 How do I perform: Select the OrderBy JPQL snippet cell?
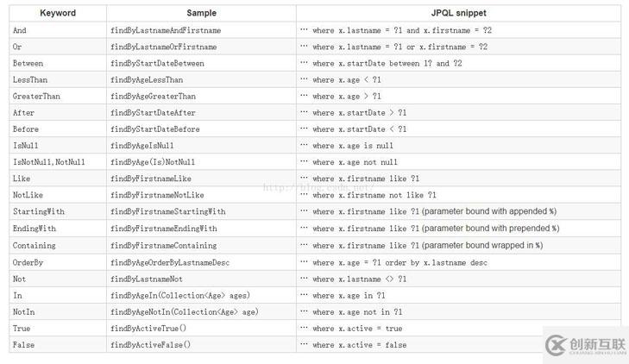458,262
